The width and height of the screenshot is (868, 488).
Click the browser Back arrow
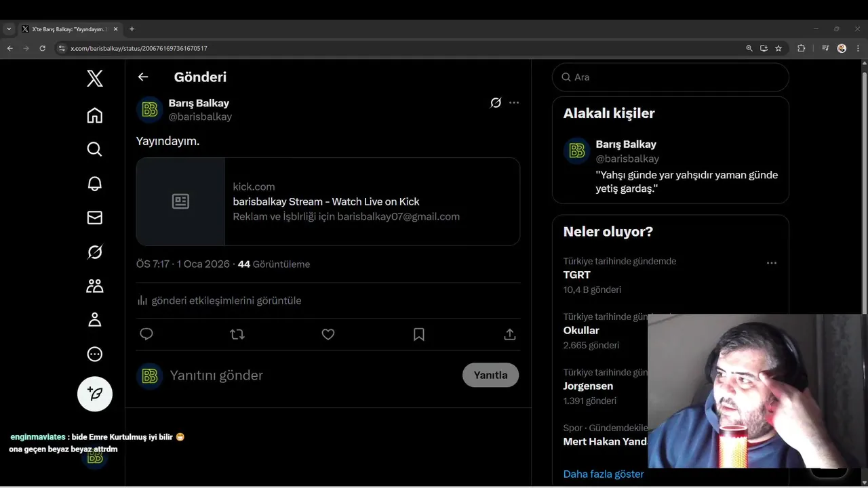pos(9,48)
